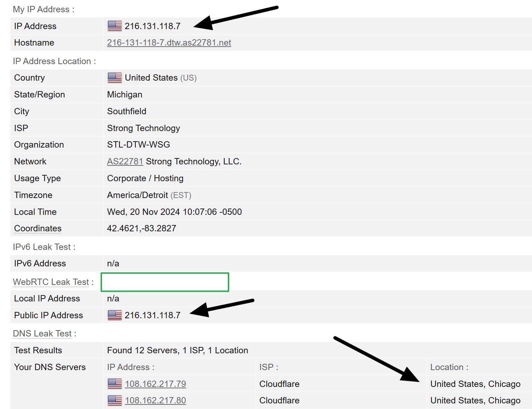
Task: Select the ISP value Strong Technology
Action: click(143, 128)
